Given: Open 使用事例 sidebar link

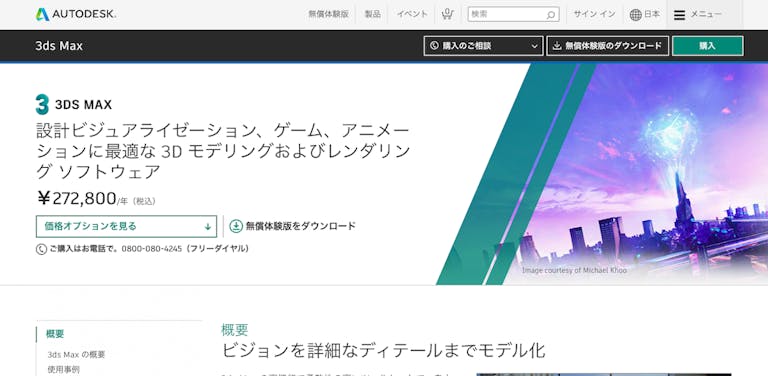Looking at the screenshot, I should coord(63,369).
